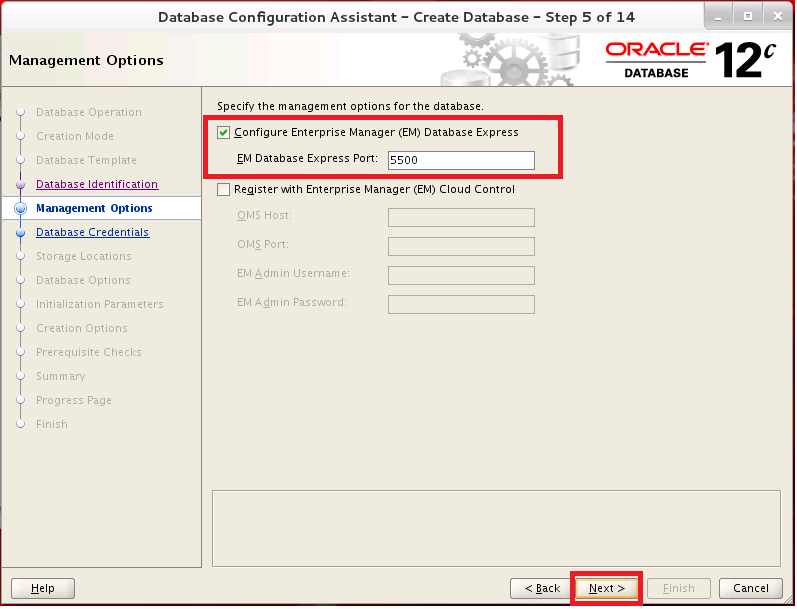The width and height of the screenshot is (797, 609).
Task: Click the Storage Locations step in sidebar
Action: [x=83, y=256]
